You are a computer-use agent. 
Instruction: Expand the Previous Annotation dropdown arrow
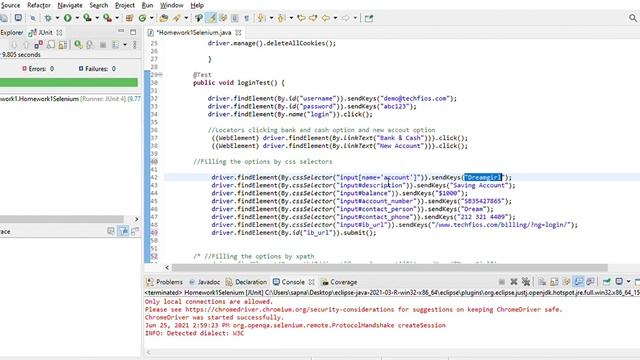(x=291, y=18)
